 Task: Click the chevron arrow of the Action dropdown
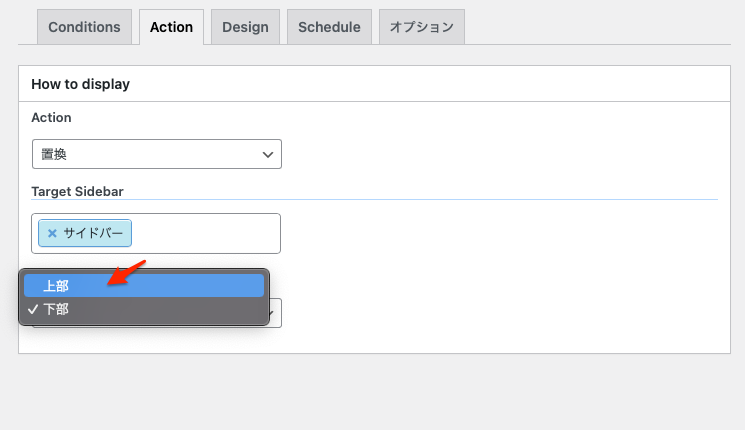pyautogui.click(x=268, y=154)
